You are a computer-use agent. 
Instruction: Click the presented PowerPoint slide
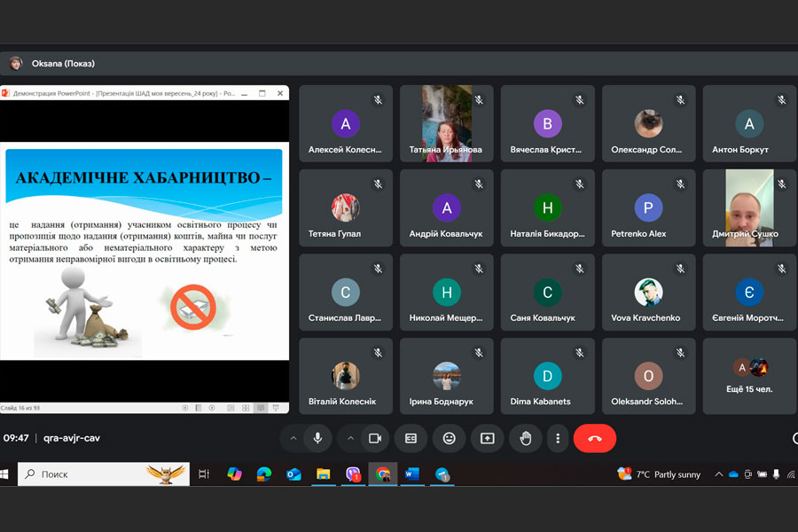pos(145,251)
